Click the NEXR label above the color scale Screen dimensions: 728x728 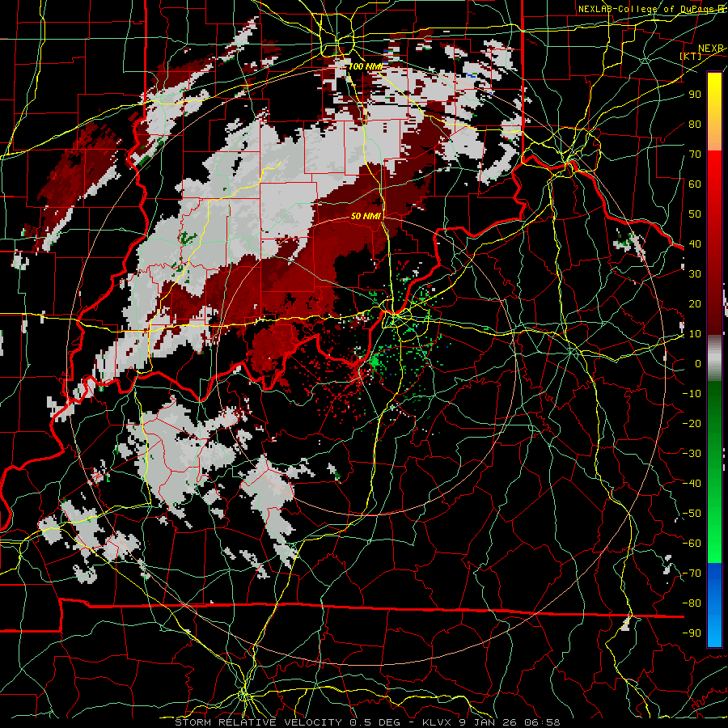point(711,49)
